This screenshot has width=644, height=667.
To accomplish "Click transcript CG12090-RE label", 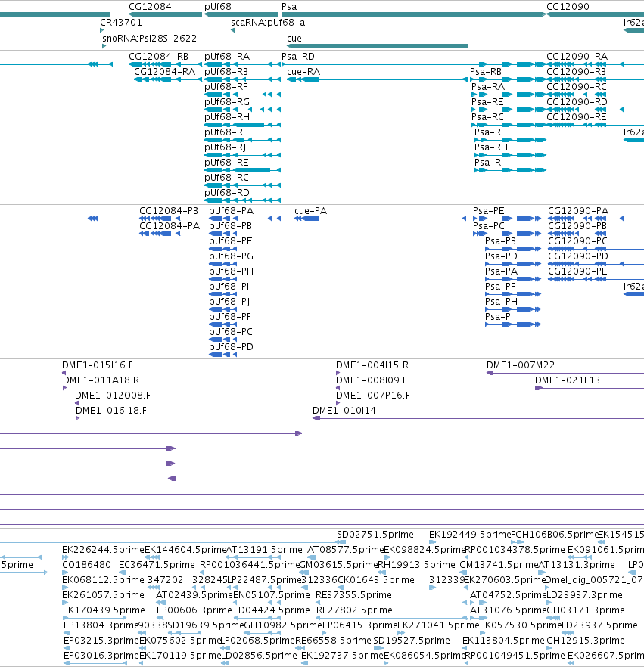I will pos(577,117).
